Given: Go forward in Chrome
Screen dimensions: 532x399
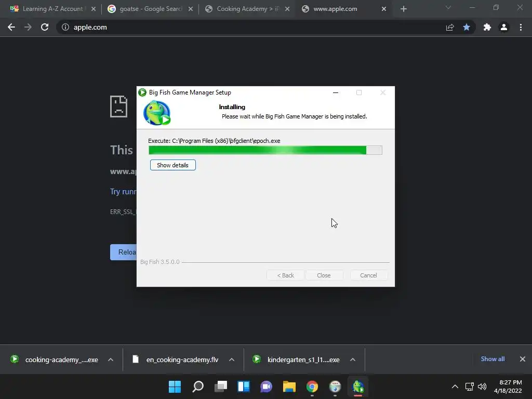Looking at the screenshot, I should (28, 27).
